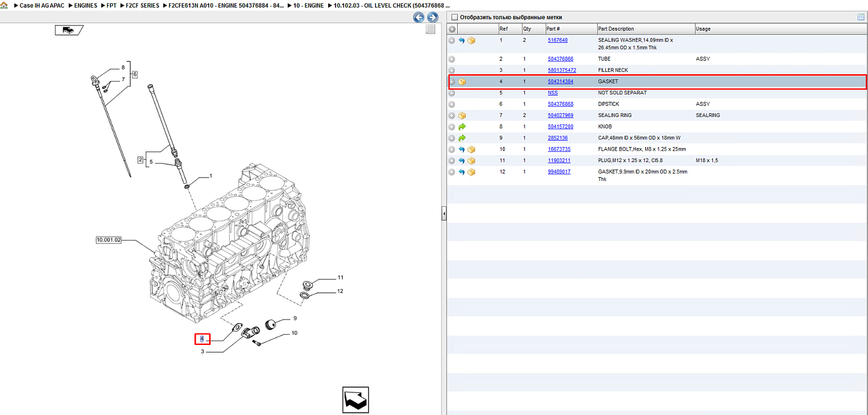Click the green arrow icon for CAP row
This screenshot has height=415, width=868.
click(x=462, y=138)
